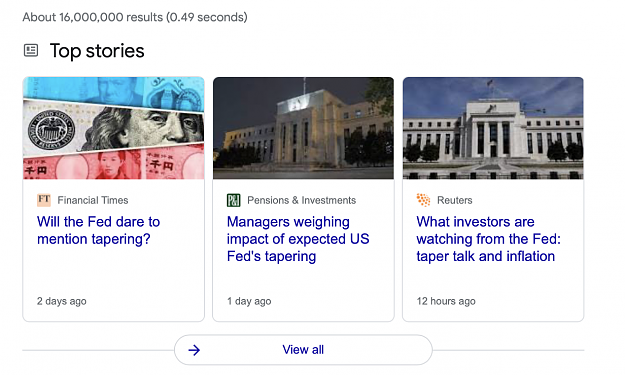Click the '2 days ago' timestamp
The width and height of the screenshot is (625, 375).
pyautogui.click(x=62, y=301)
